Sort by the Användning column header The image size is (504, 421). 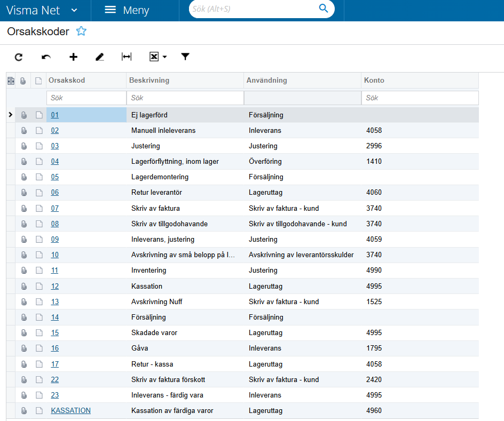coord(266,80)
